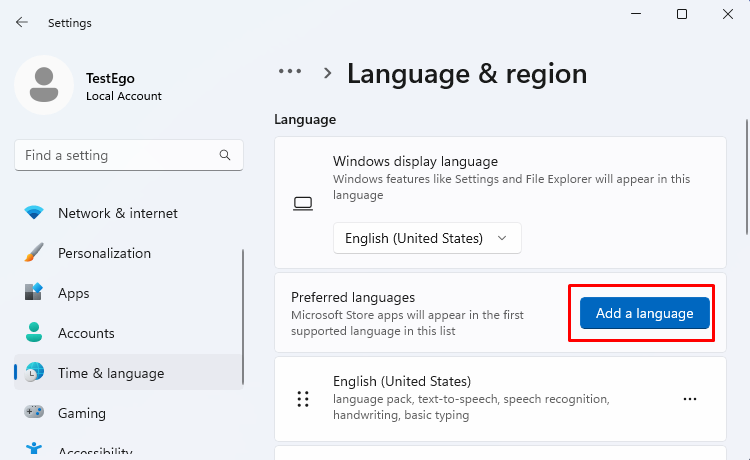Viewport: 750px width, 460px height.
Task: Click the Accessibility figure icon
Action: coord(34,449)
